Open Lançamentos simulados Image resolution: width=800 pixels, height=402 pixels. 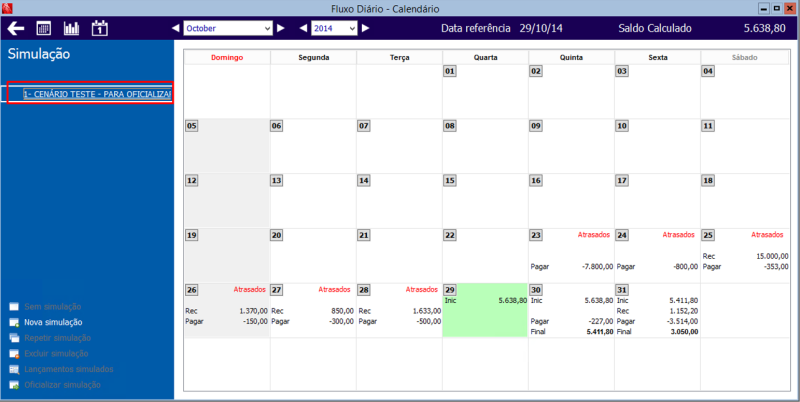click(x=69, y=369)
